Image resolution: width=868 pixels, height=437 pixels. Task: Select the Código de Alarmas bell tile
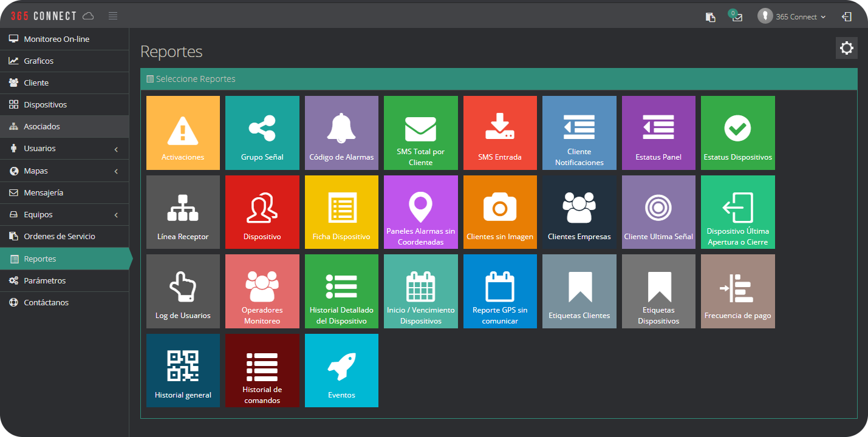(x=341, y=133)
